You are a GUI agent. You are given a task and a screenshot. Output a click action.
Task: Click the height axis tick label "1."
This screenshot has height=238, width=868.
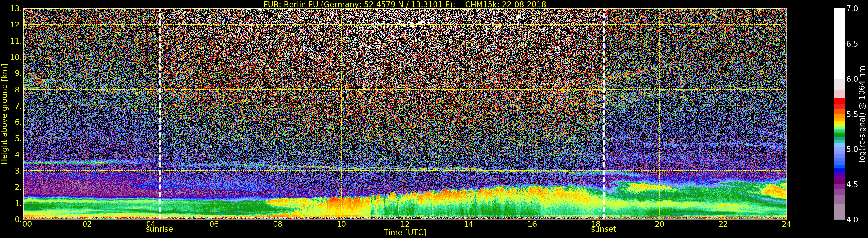click(x=18, y=203)
